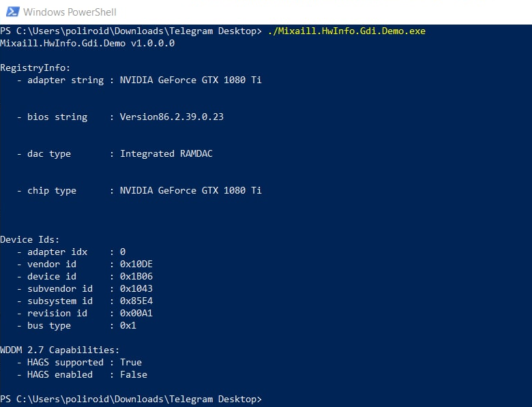532x407 pixels.
Task: Click the adapter string value NVIDIA GeForce GTX 1080 Ti
Action: [x=191, y=80]
